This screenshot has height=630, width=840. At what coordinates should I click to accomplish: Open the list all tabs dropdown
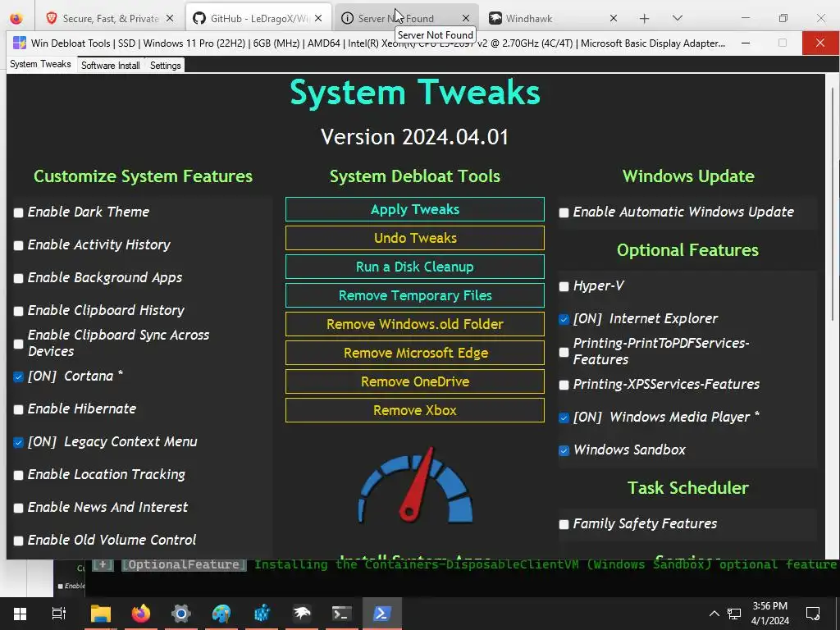(677, 18)
